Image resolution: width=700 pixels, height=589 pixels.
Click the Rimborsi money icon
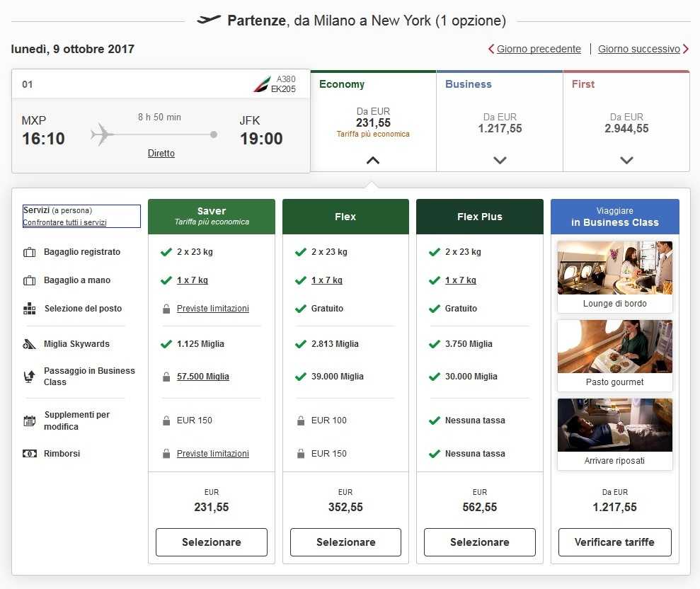30,454
